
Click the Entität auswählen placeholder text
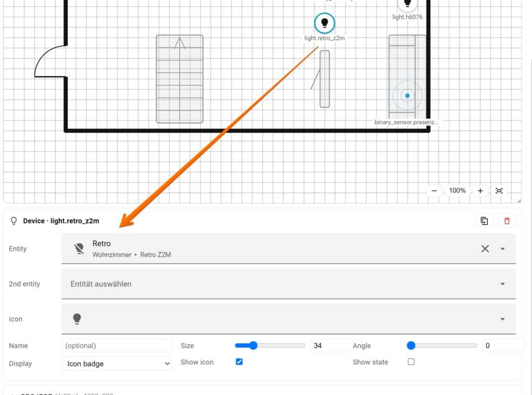[x=101, y=284]
